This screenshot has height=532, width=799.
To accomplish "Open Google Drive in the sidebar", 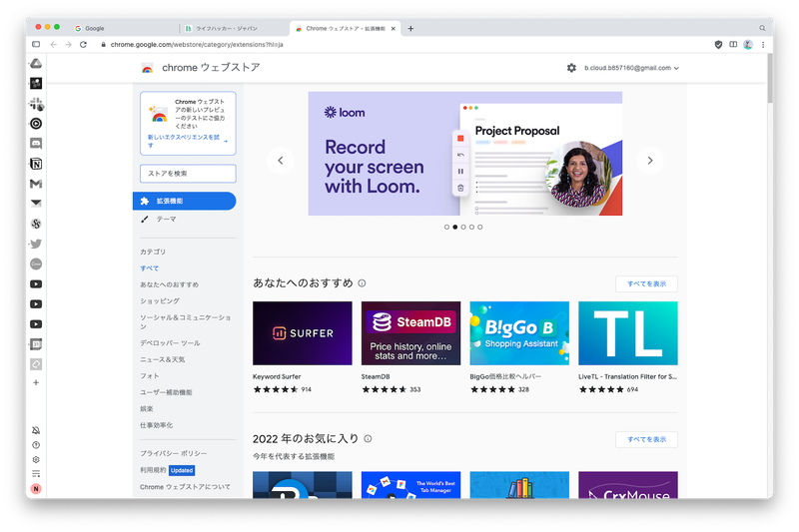I will tap(36, 63).
